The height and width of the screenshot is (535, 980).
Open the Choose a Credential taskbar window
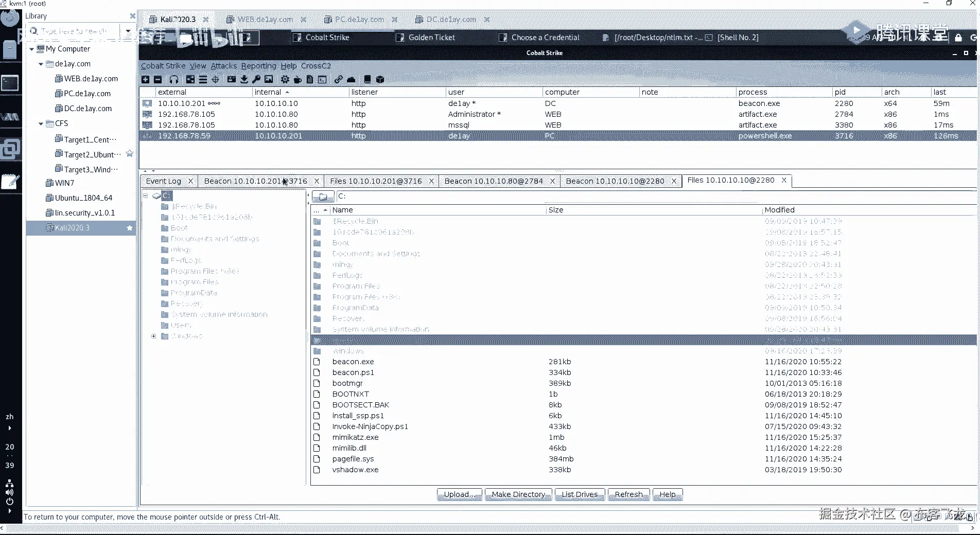coord(545,38)
